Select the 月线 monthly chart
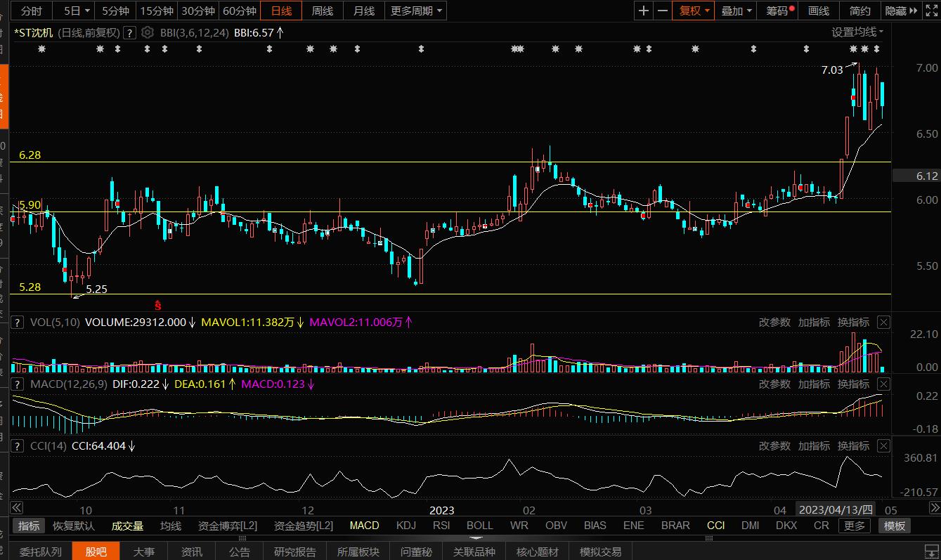The height and width of the screenshot is (560, 941). point(364,11)
